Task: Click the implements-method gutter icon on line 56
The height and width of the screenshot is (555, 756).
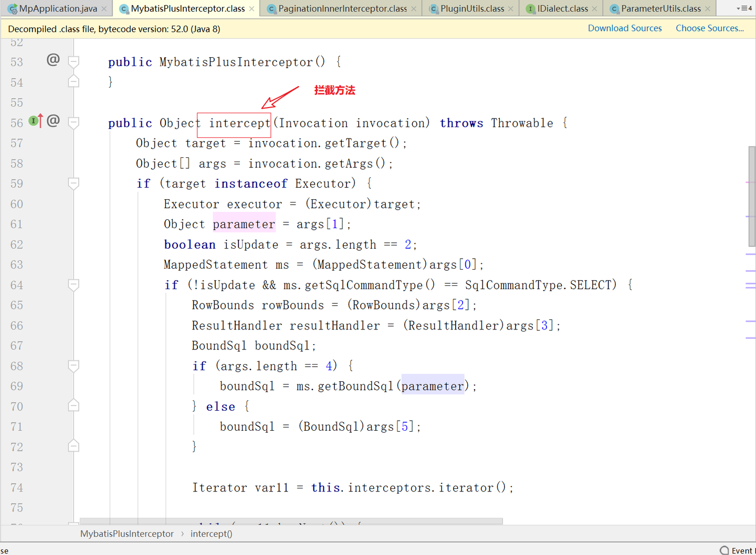Action: pos(36,121)
